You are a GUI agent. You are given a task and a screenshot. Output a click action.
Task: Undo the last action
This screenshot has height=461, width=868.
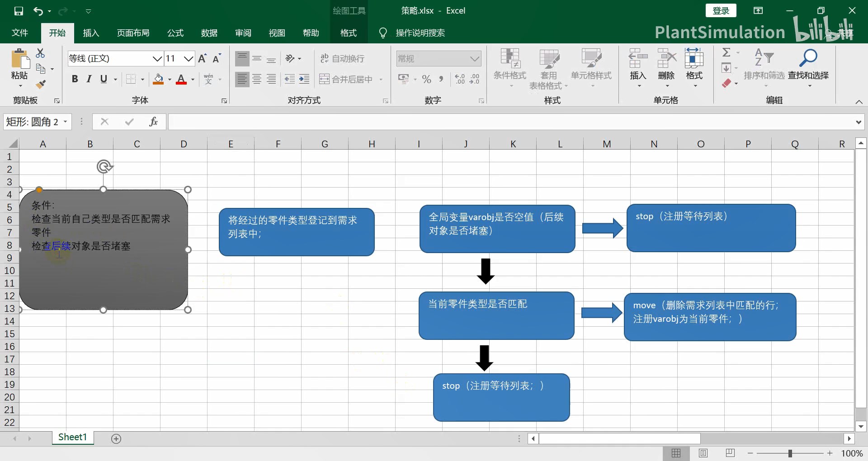[38, 11]
